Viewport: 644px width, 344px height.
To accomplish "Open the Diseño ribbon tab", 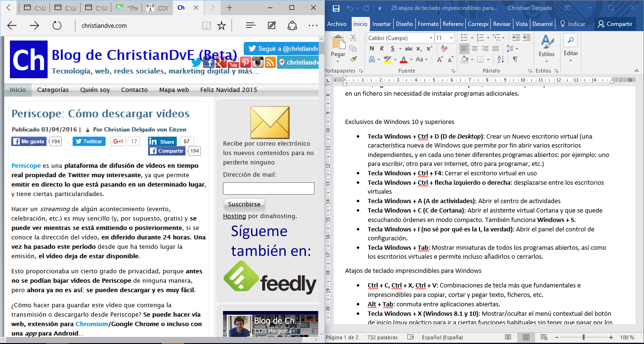I will 404,24.
